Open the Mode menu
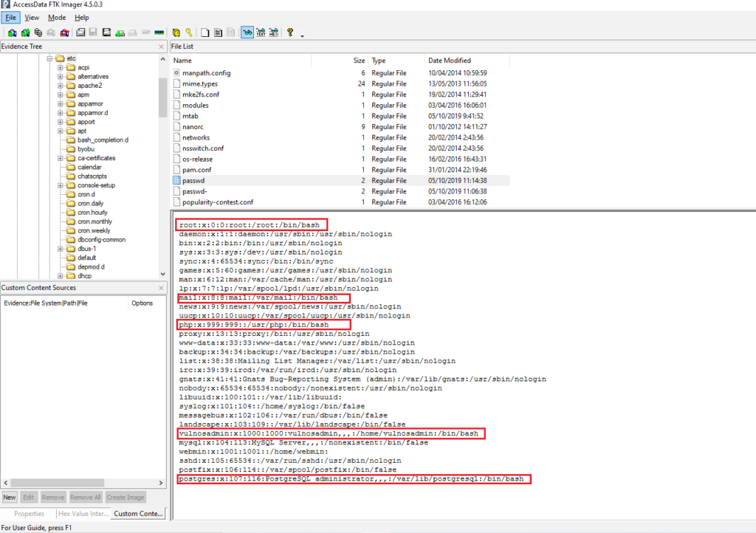This screenshot has height=533, width=756. (x=55, y=17)
